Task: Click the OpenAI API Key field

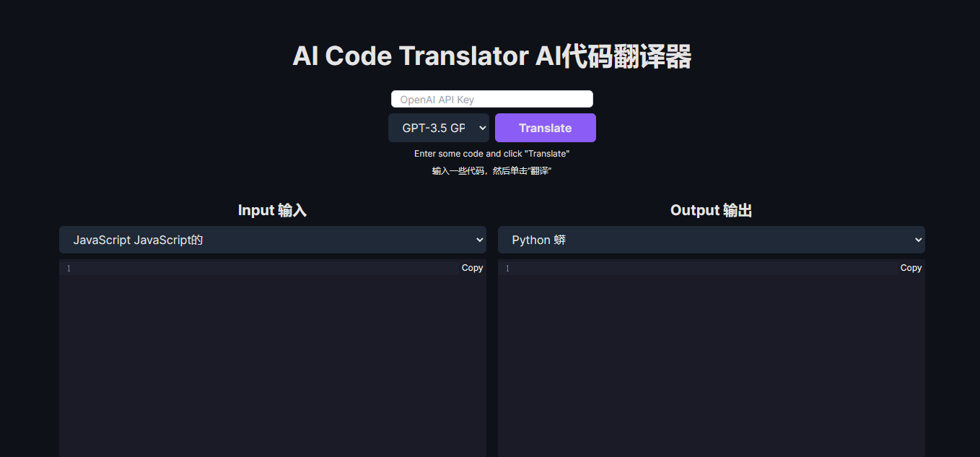Action: click(491, 98)
